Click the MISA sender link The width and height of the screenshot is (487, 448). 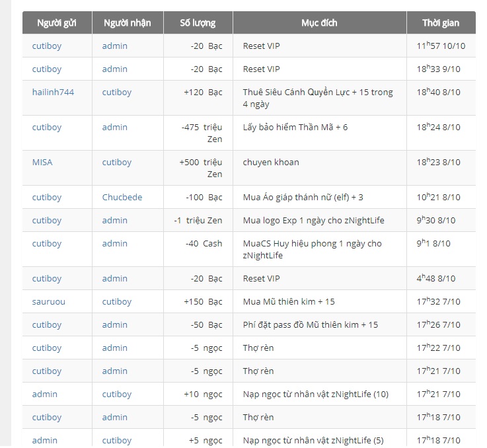tap(42, 163)
